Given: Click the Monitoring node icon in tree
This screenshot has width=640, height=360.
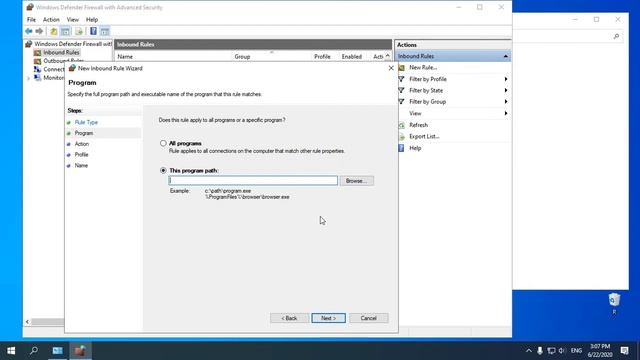Looking at the screenshot, I should tap(38, 78).
